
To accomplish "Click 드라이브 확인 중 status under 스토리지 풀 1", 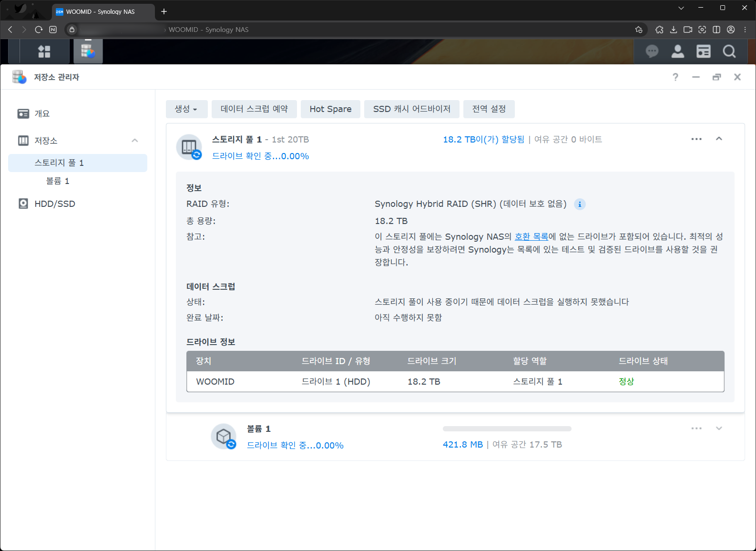I will pyautogui.click(x=260, y=156).
